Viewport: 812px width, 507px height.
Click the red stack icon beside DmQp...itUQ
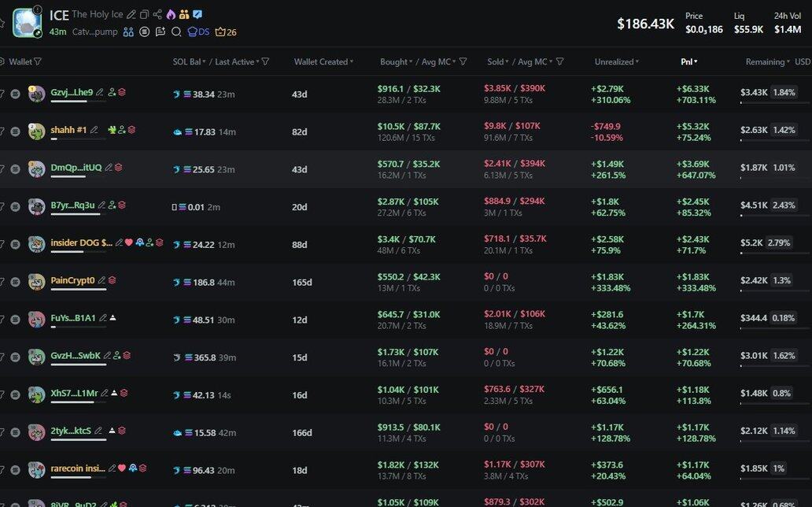(x=119, y=168)
